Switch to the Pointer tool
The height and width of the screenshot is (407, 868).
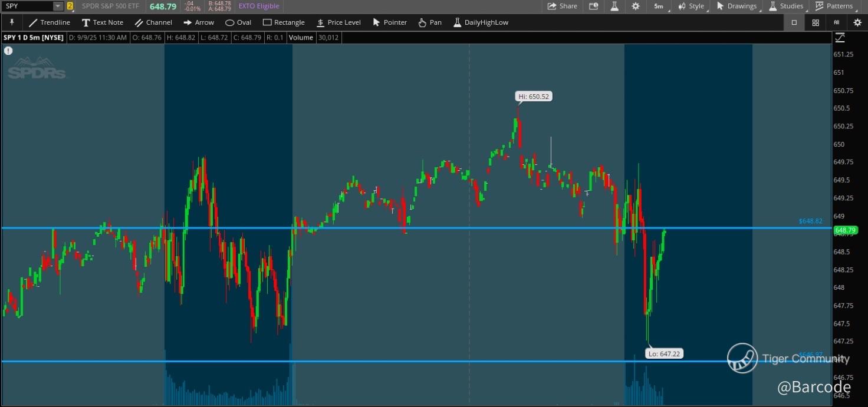coord(390,22)
